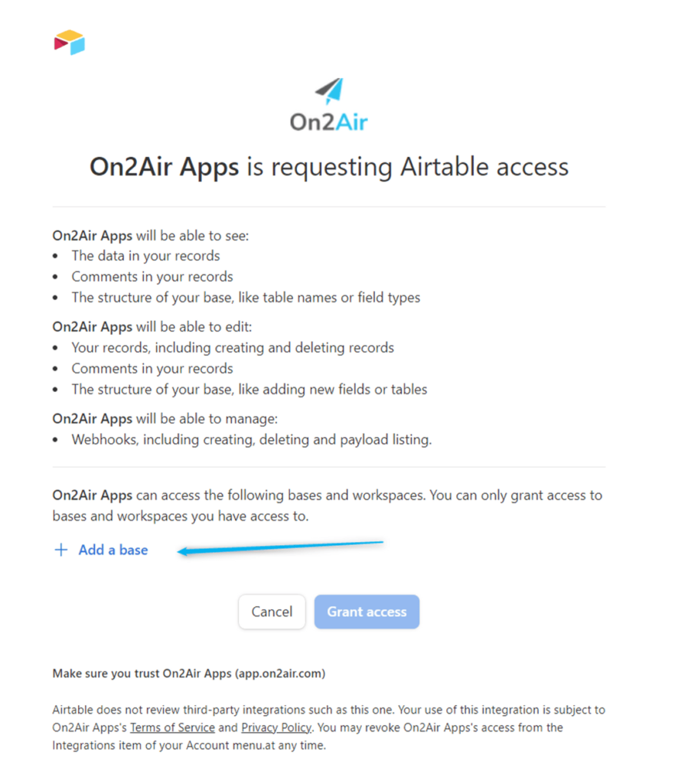Open the Add a base selector

(x=112, y=550)
